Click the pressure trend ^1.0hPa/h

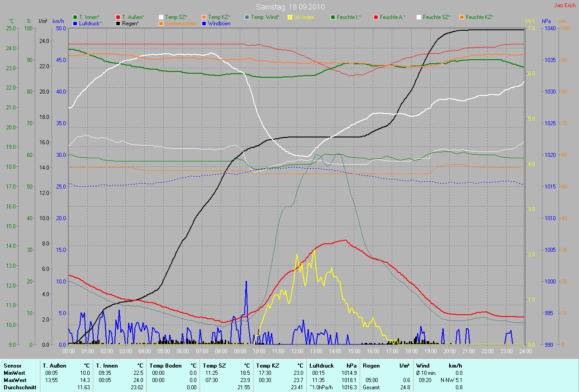pos(322,387)
